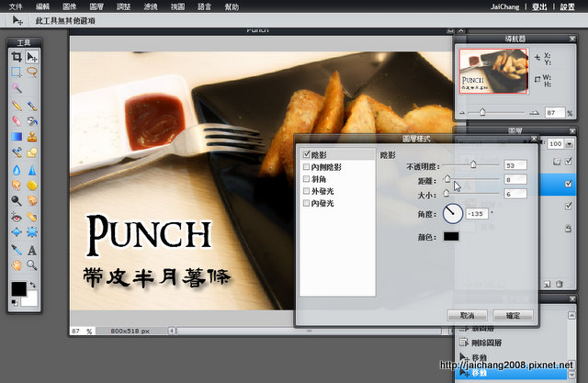588x383 pixels.
Task: Reset to default black and white colors
Action: coord(15,302)
